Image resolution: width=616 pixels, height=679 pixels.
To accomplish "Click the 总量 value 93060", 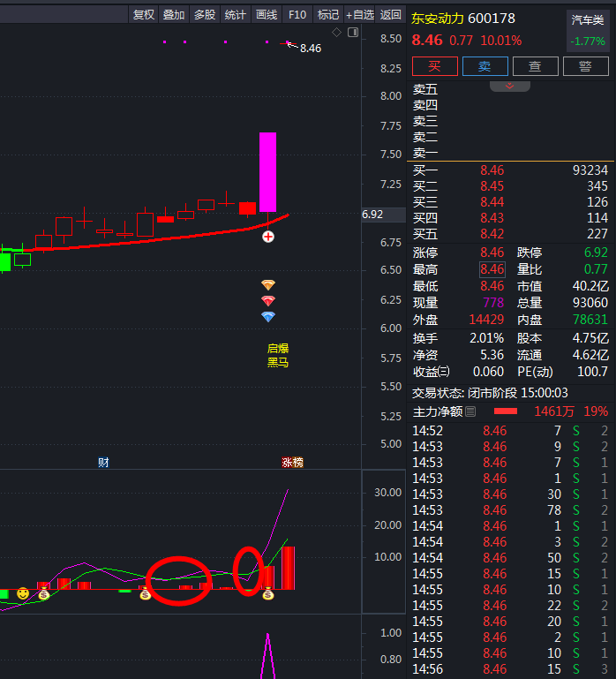I will 591,303.
